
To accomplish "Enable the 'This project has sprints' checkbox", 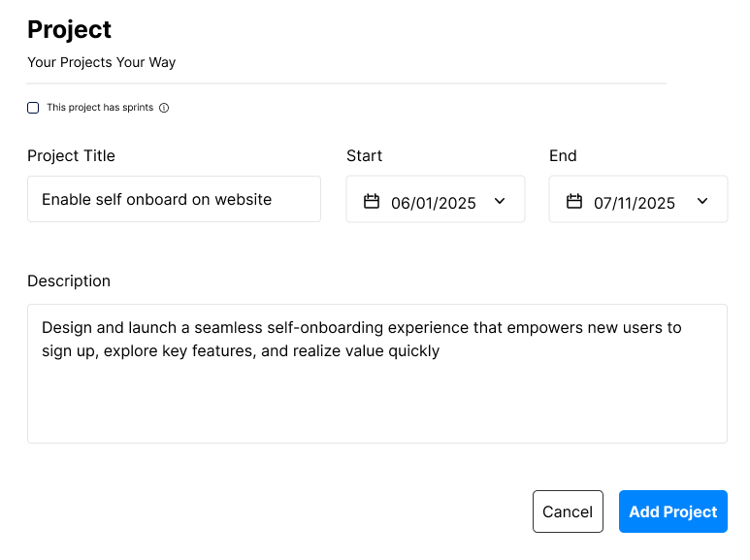I will coord(33,108).
